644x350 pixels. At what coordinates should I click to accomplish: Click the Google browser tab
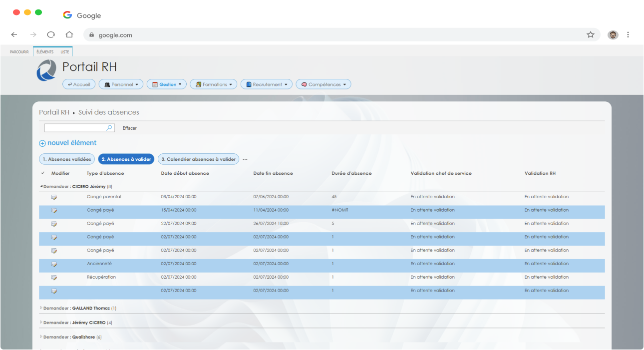point(82,15)
